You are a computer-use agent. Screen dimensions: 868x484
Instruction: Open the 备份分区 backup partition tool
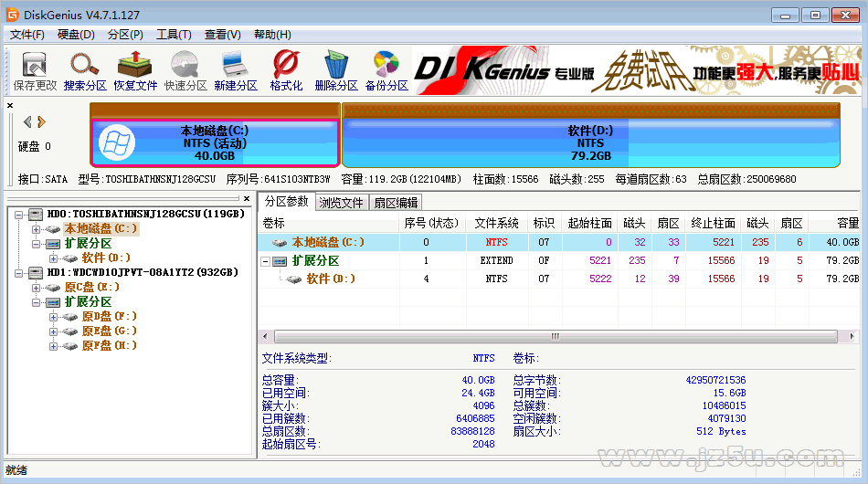pos(386,71)
